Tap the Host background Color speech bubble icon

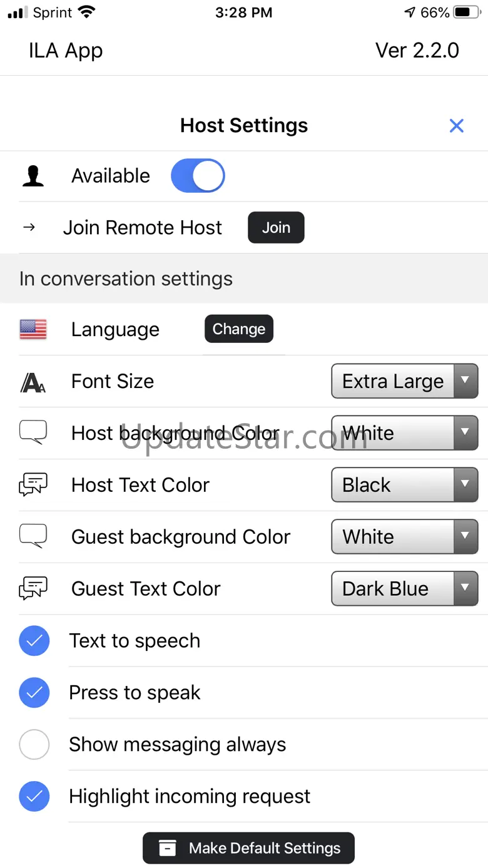point(33,433)
